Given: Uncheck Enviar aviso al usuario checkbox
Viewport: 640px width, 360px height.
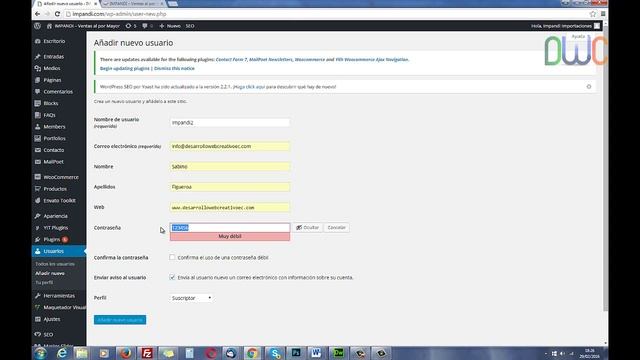Looking at the screenshot, I should [x=172, y=277].
